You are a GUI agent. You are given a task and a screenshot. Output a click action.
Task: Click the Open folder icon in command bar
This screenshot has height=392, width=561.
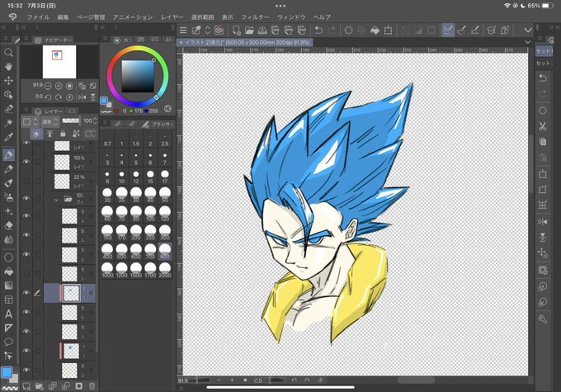249,31
